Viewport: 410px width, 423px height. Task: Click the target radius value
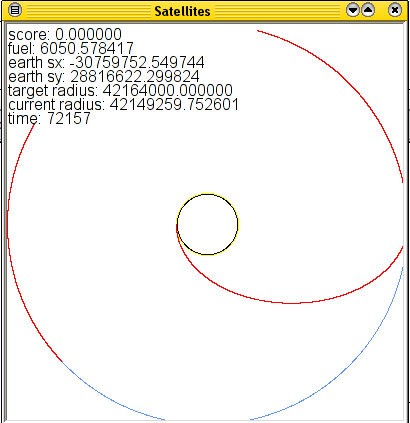(x=167, y=90)
